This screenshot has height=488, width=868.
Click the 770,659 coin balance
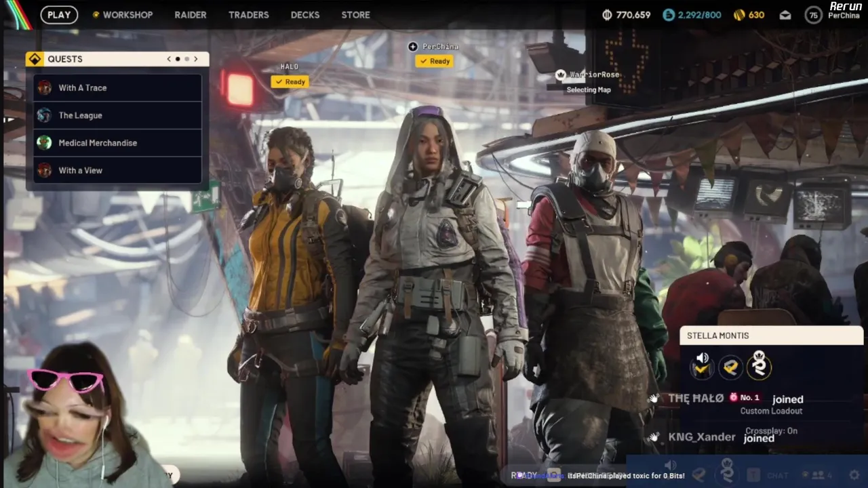[x=633, y=15]
